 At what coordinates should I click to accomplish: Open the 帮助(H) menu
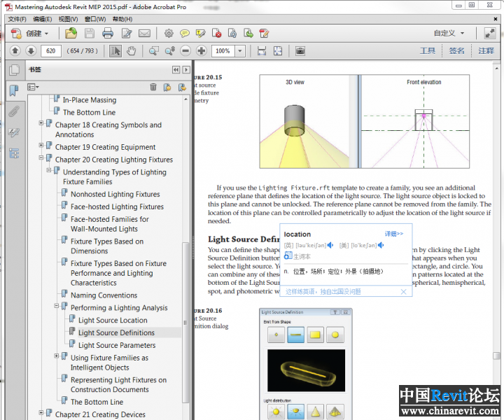pos(122,20)
